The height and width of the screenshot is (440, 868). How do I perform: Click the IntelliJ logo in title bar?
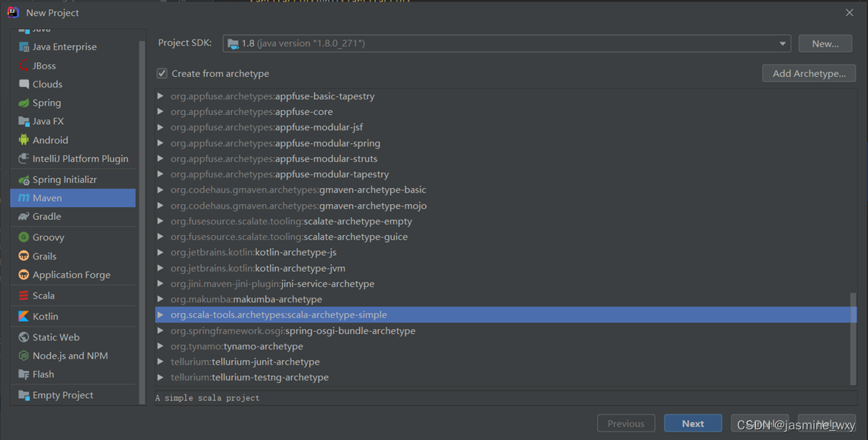click(x=13, y=12)
